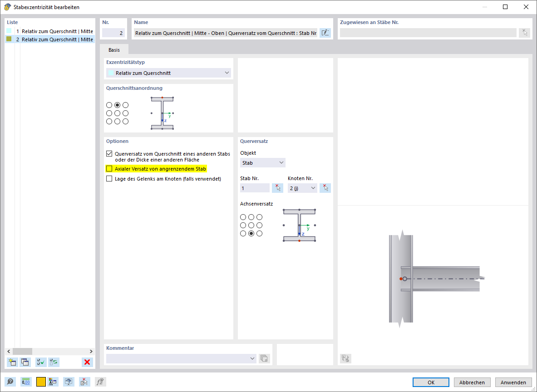Switch to the Basis tab

tap(114, 50)
